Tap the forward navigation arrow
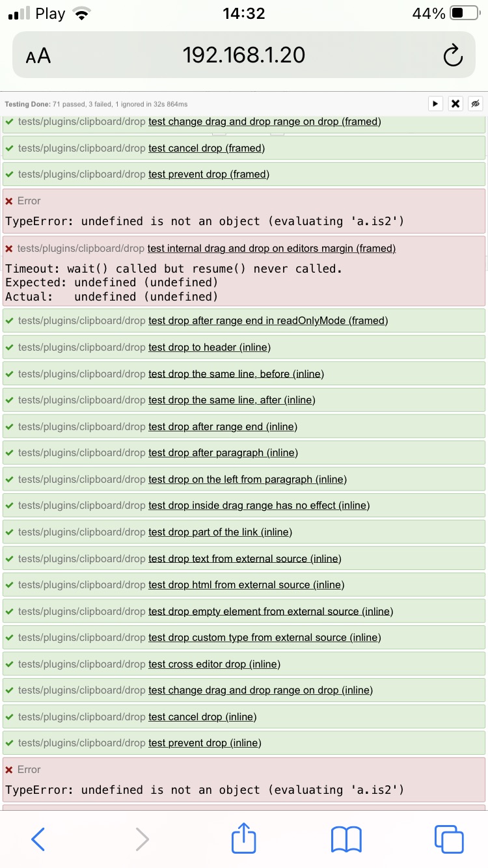This screenshot has width=488, height=868. [141, 839]
